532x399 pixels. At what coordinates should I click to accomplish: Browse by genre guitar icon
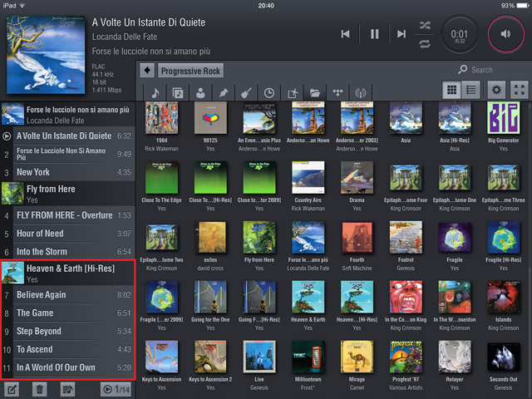[247, 92]
